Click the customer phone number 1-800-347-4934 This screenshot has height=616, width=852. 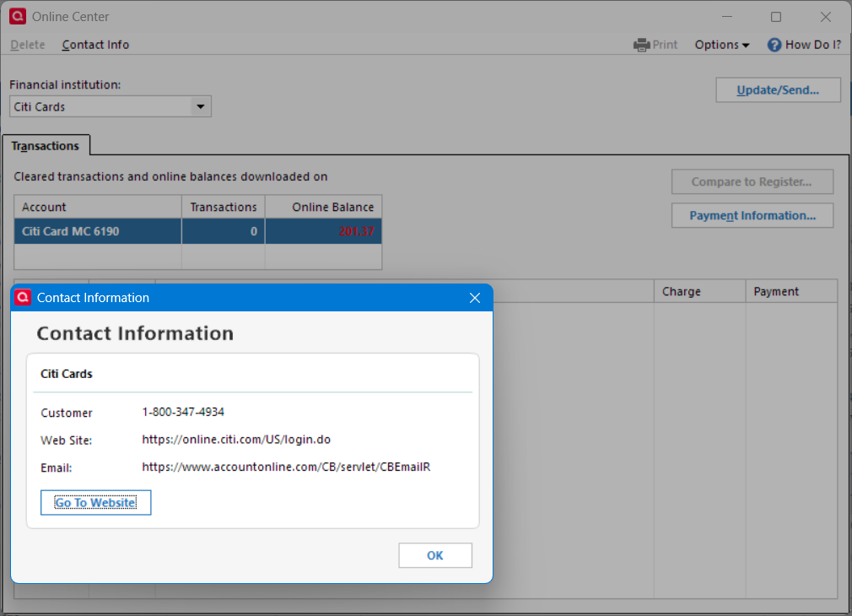tap(183, 412)
